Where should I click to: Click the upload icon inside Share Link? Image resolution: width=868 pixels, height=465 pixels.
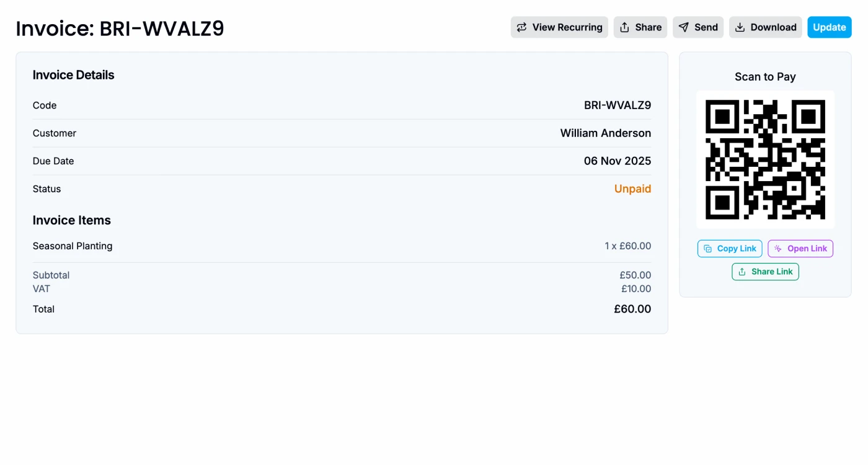(742, 272)
